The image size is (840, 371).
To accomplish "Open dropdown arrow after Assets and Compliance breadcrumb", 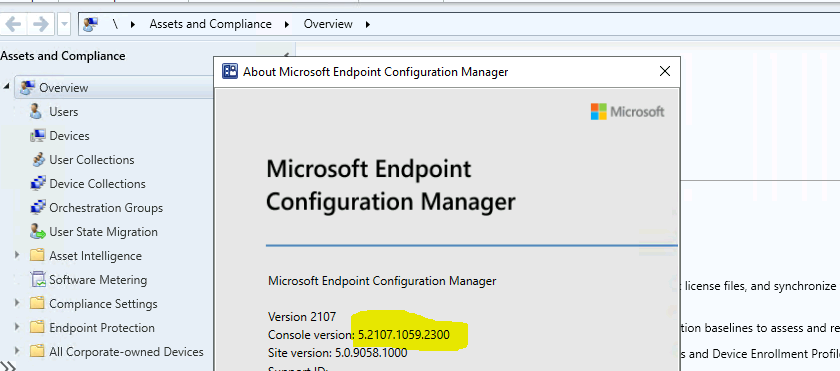I will click(x=287, y=24).
